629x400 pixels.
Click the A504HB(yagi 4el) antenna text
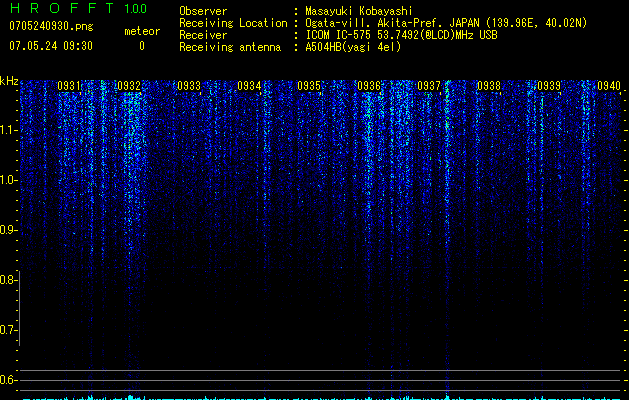[353, 47]
